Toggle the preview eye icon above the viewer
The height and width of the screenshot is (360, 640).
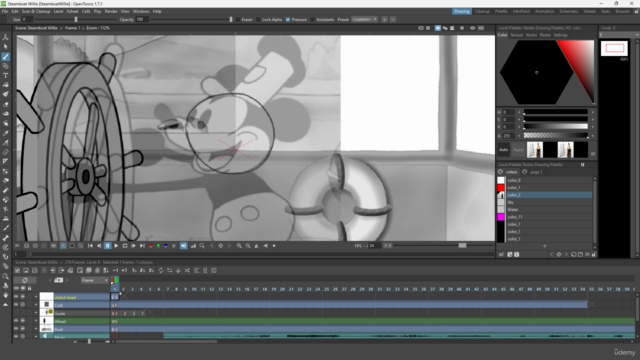pyautogui.click(x=472, y=28)
